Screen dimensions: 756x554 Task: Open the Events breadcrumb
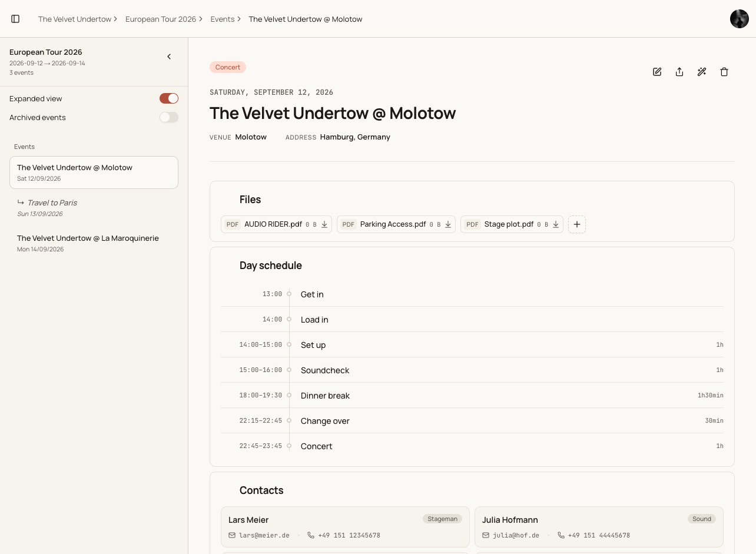[x=223, y=19]
